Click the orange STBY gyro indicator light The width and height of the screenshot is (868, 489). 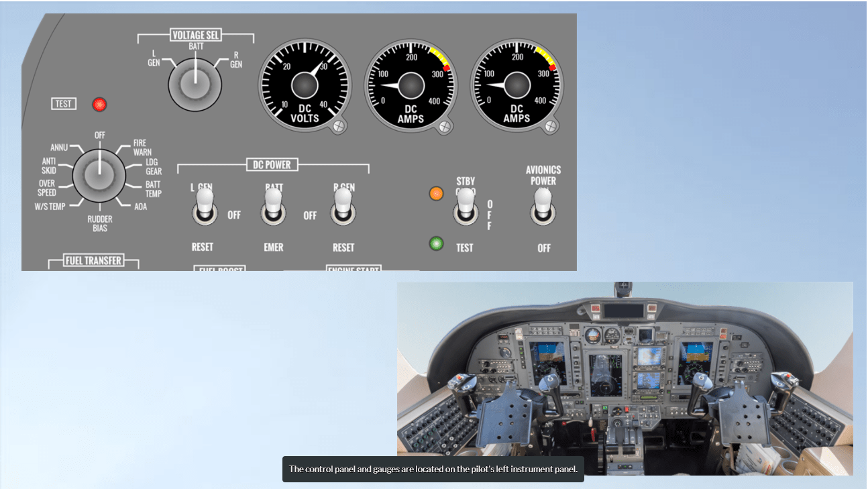point(437,194)
